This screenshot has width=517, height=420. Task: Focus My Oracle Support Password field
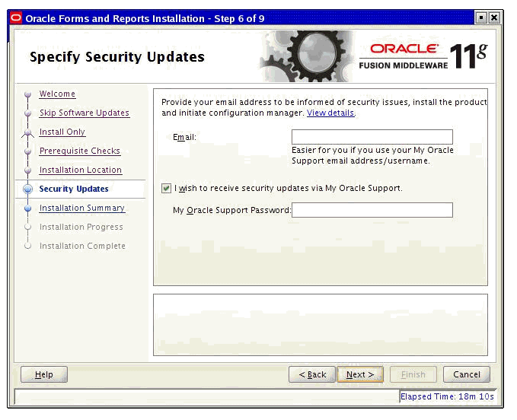(372, 210)
